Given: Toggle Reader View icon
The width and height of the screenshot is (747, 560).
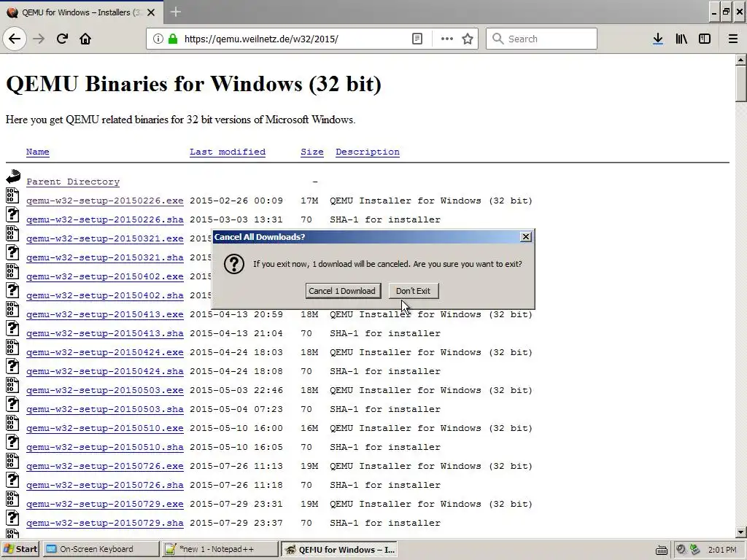Looking at the screenshot, I should pos(417,39).
